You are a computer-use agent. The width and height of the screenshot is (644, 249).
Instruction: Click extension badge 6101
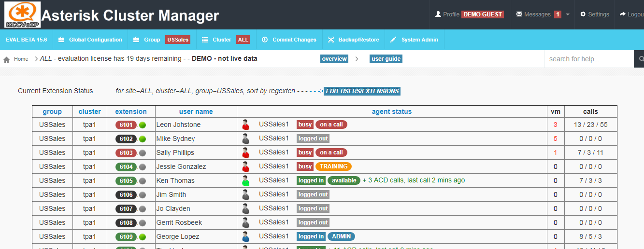tap(126, 125)
